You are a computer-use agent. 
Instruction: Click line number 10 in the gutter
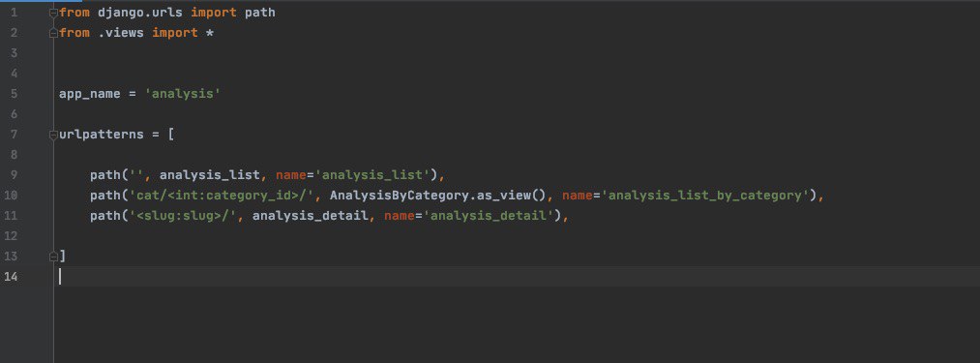[x=11, y=196]
